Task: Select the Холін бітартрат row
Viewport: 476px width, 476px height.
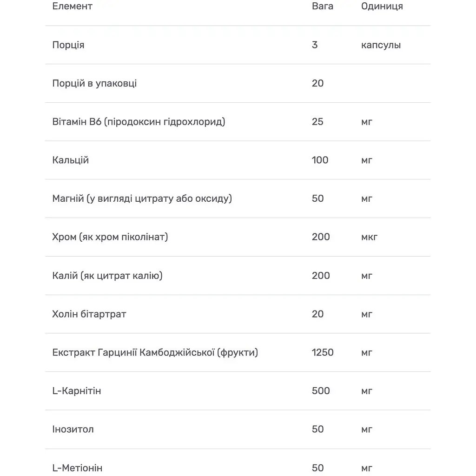Action: click(x=89, y=314)
